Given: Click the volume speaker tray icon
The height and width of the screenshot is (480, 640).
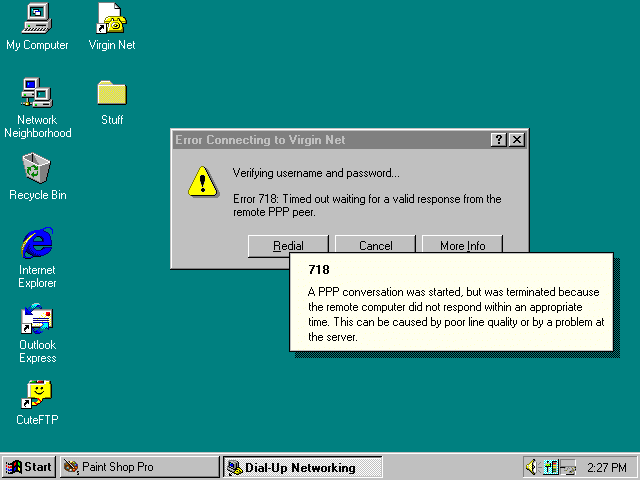Looking at the screenshot, I should pyautogui.click(x=532, y=467).
